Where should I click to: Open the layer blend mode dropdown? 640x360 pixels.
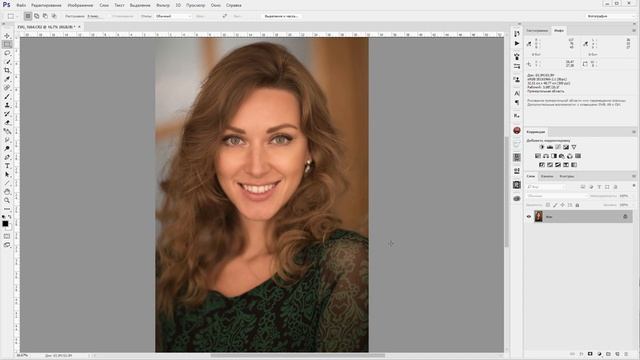[x=557, y=196]
